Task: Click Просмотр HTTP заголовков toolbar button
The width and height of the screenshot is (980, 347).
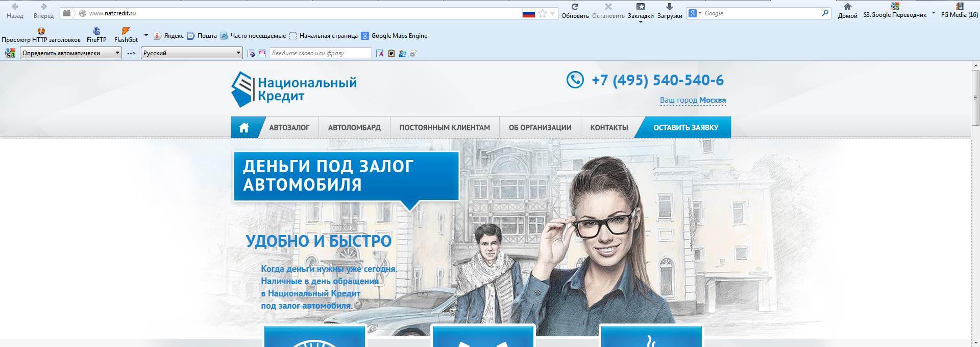Action: (41, 35)
